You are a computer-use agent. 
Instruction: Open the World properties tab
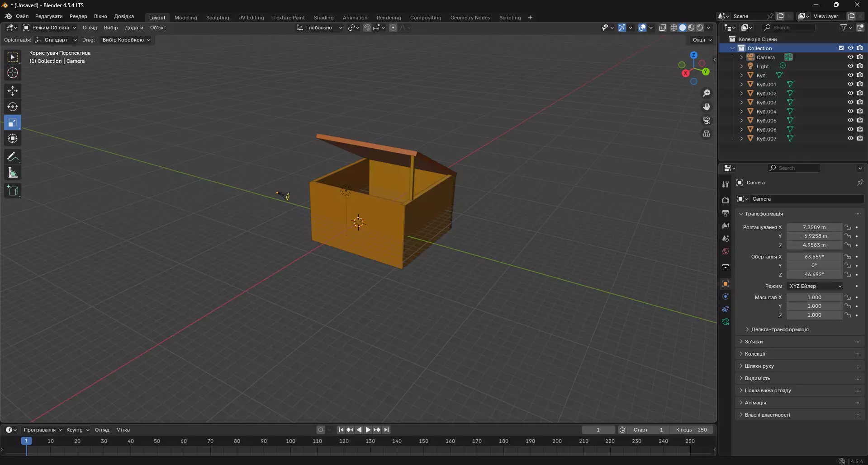(x=726, y=251)
